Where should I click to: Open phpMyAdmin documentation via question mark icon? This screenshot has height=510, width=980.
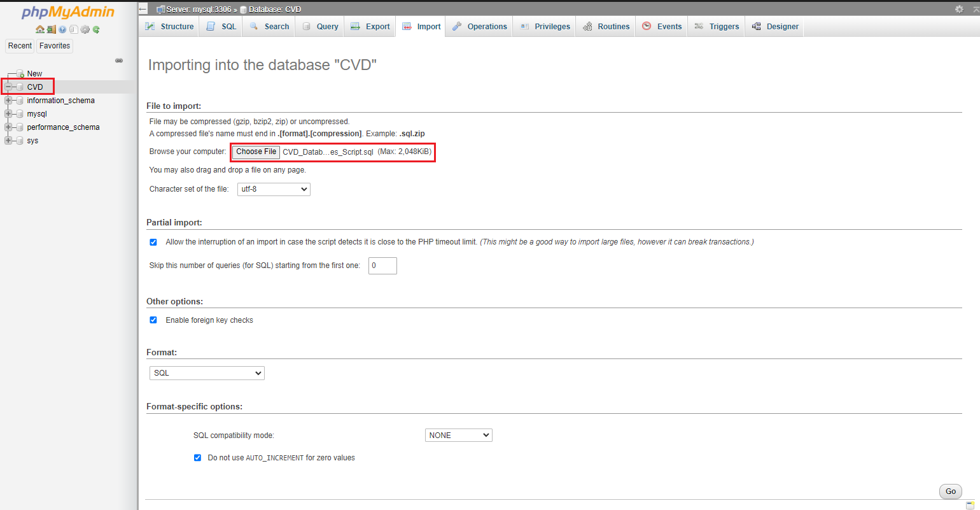(62, 29)
